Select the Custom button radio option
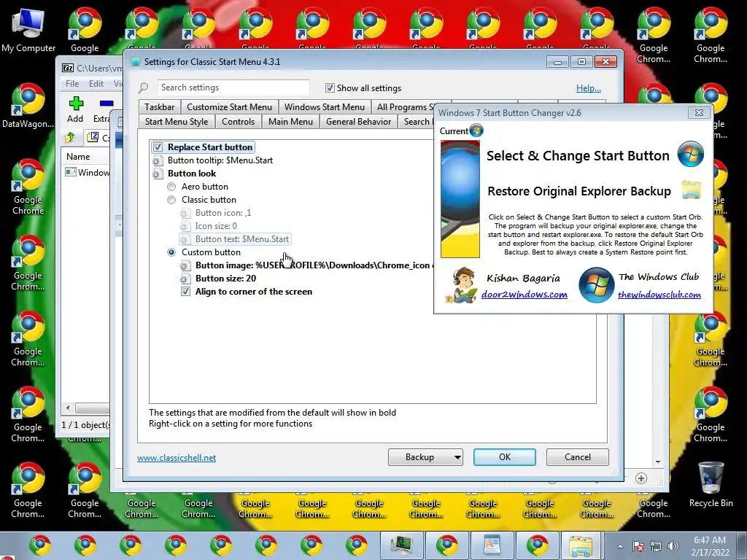This screenshot has height=560, width=747. tap(171, 252)
